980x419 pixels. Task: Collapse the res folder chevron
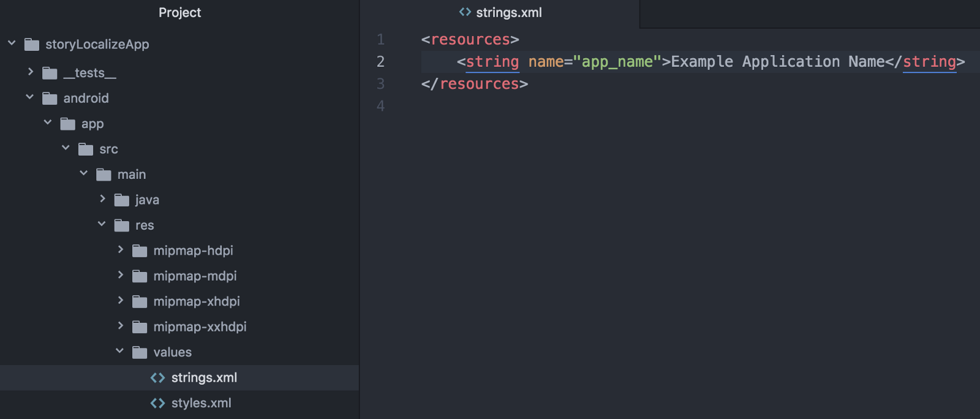102,224
